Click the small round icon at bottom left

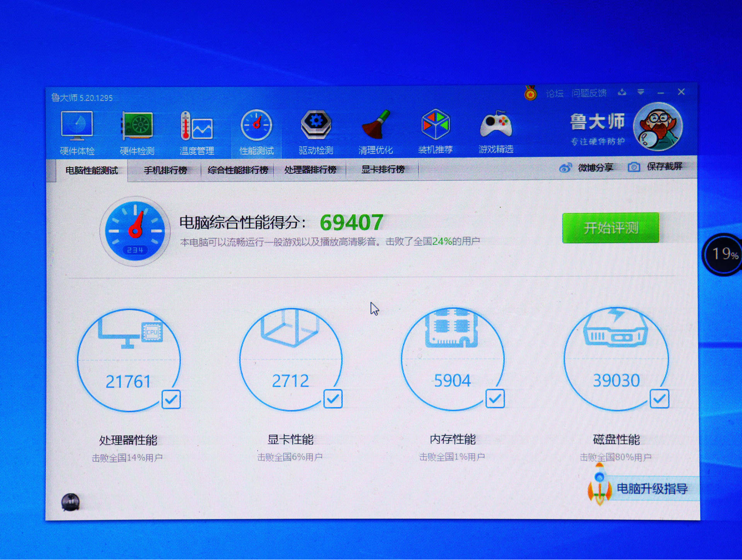click(70, 502)
